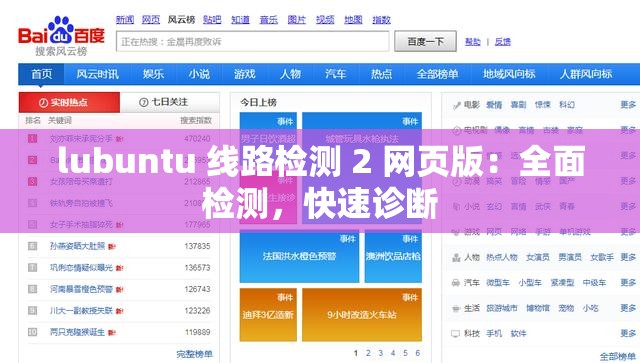Image resolution: width=640 pixels, height=363 pixels.
Task: Go to 网页 in the top links
Action: [151, 20]
